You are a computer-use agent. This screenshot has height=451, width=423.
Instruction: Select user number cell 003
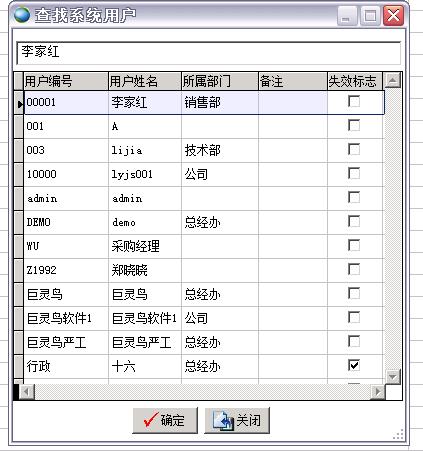(66, 151)
